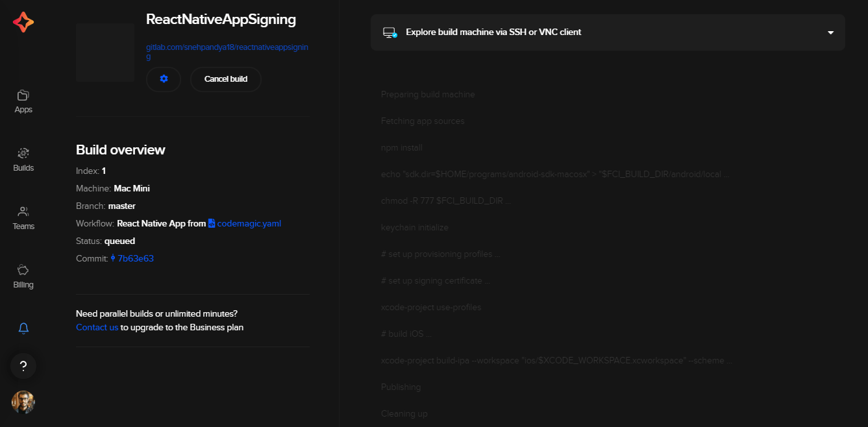Expand the Fetching app sources step
Viewport: 868px width, 427px height.
click(423, 121)
